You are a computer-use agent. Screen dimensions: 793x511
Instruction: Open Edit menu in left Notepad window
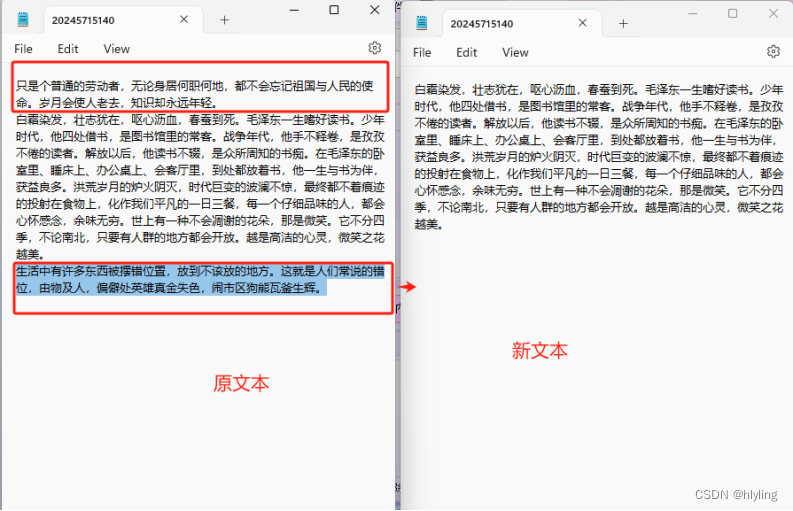[x=68, y=49]
